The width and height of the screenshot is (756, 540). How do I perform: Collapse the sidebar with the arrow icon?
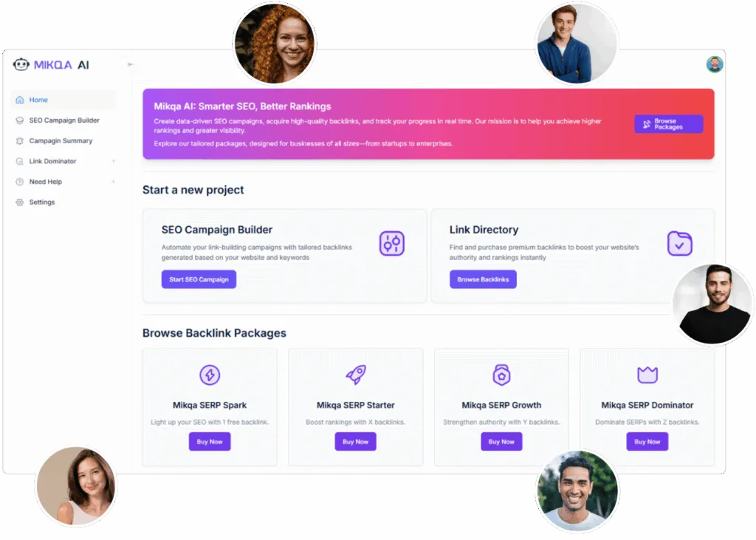click(x=130, y=64)
